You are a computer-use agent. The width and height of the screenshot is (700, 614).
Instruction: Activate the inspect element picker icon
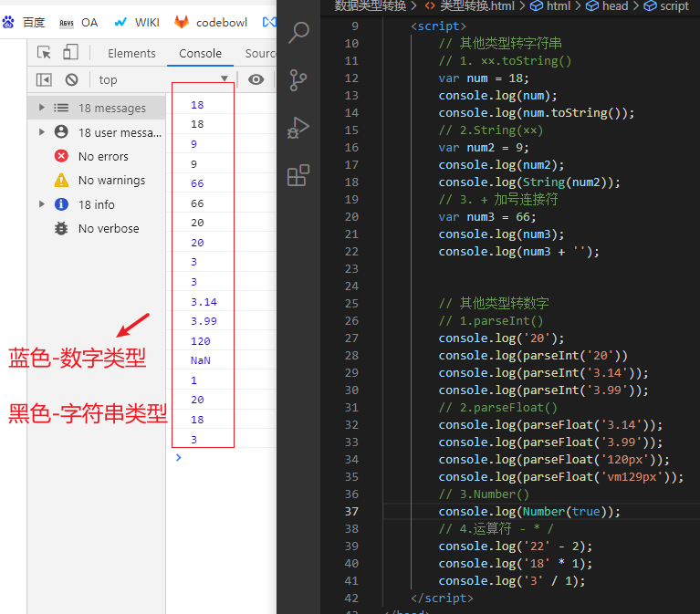coord(44,53)
